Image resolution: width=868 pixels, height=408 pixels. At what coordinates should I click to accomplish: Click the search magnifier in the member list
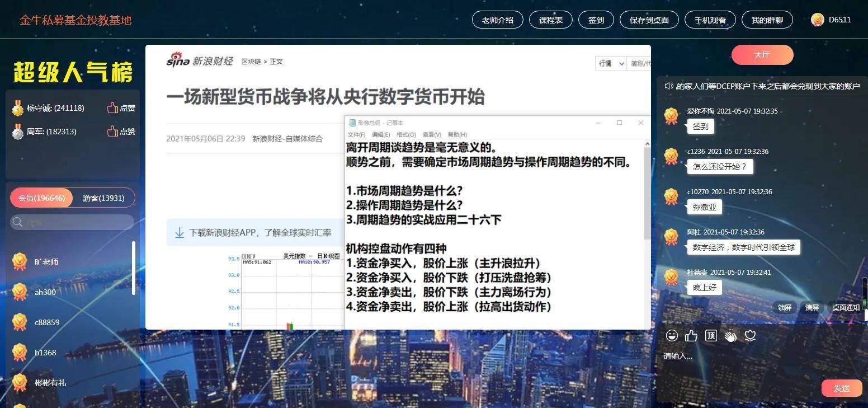[17, 222]
